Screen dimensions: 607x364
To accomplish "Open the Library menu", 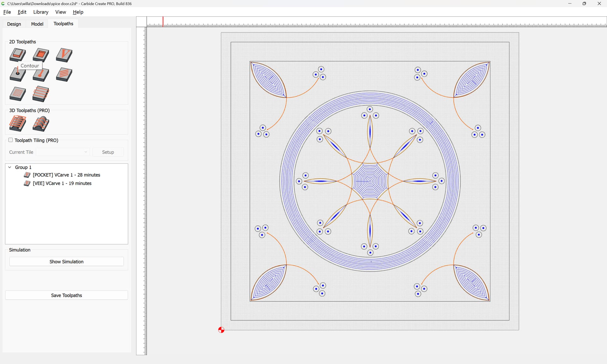I will tap(41, 12).
